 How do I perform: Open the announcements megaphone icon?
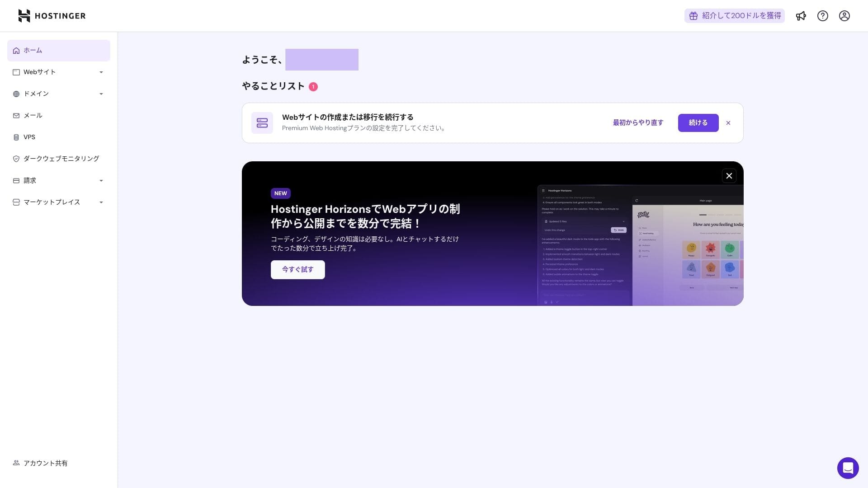pyautogui.click(x=801, y=16)
